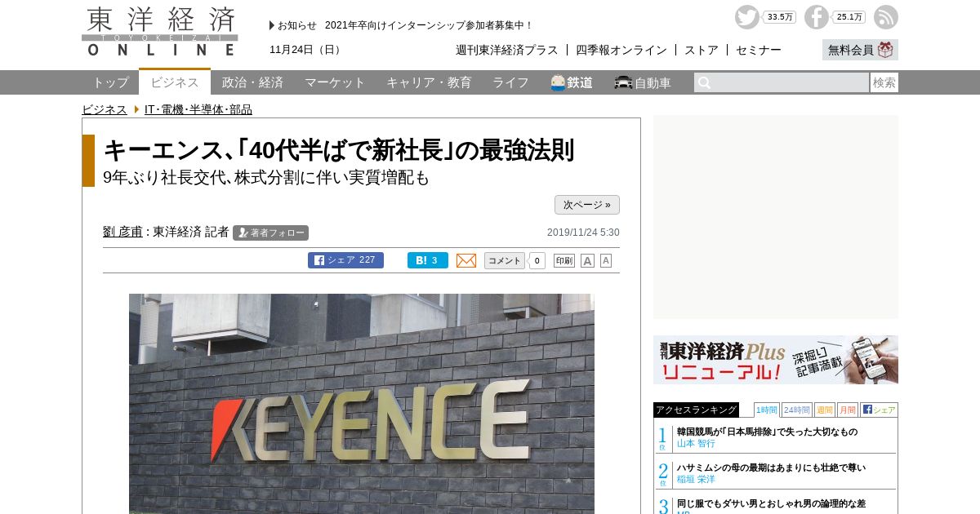Open the 自動車 navigation tab
This screenshot has width=980, height=514.
[643, 82]
